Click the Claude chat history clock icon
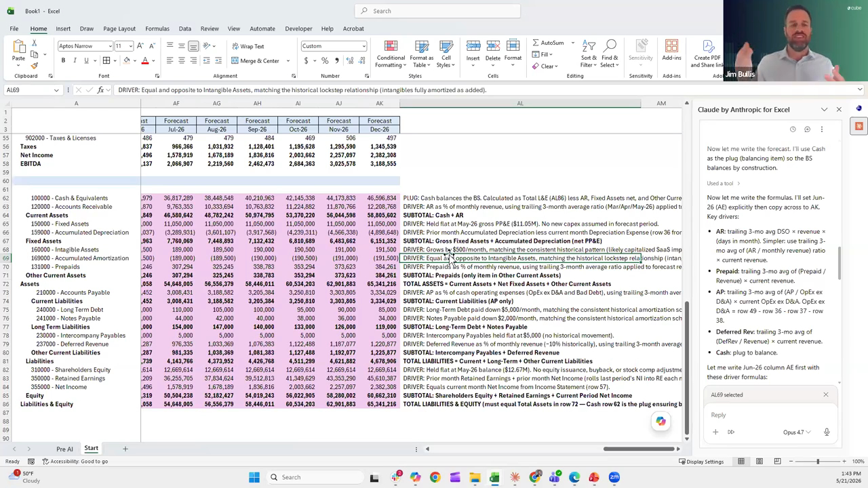868x488 pixels. (x=793, y=129)
